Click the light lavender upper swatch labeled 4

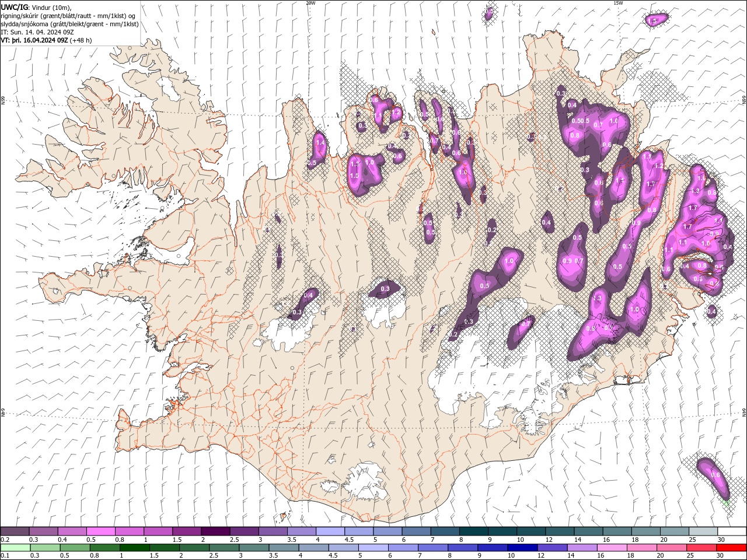pos(330,531)
